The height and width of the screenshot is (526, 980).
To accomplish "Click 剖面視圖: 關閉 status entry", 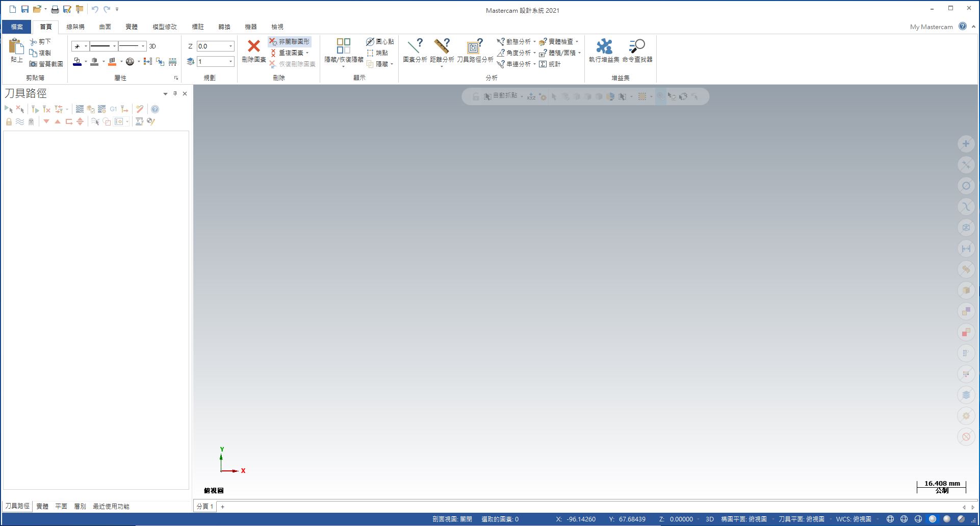I will 452,519.
